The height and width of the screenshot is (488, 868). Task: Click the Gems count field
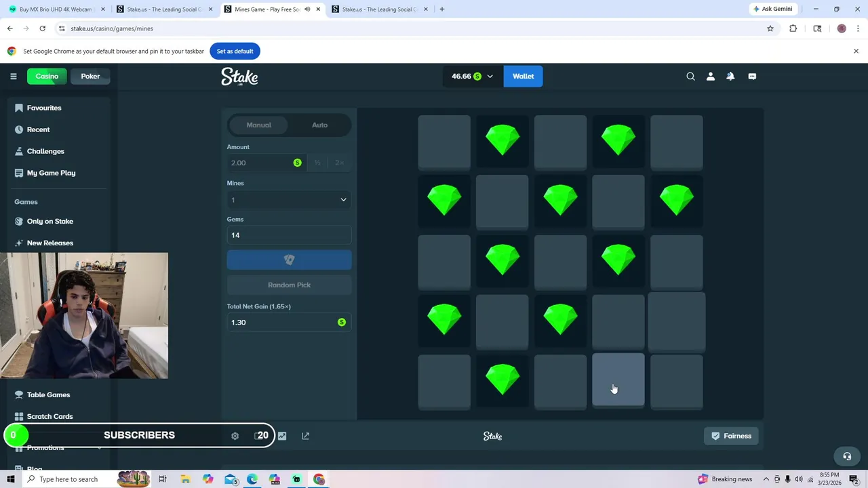[x=289, y=235]
